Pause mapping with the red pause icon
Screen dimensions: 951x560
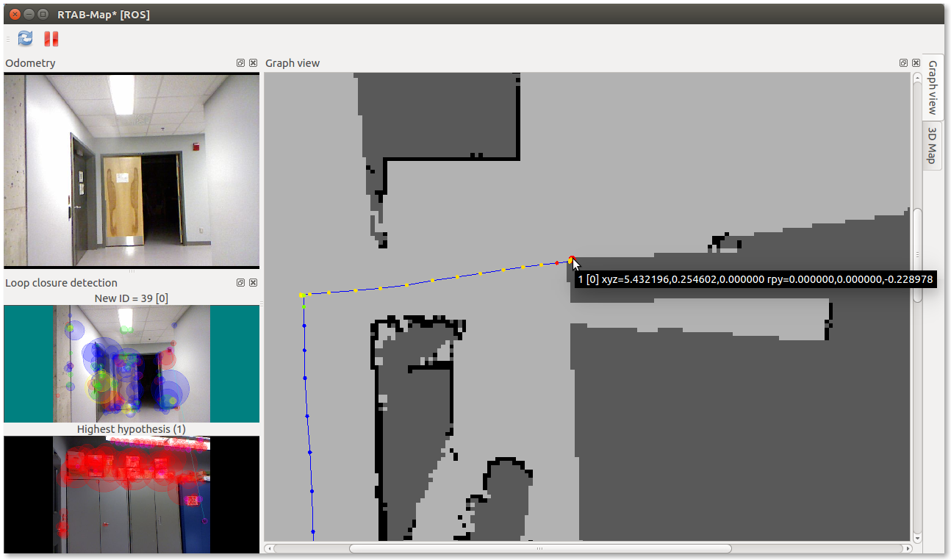(51, 39)
